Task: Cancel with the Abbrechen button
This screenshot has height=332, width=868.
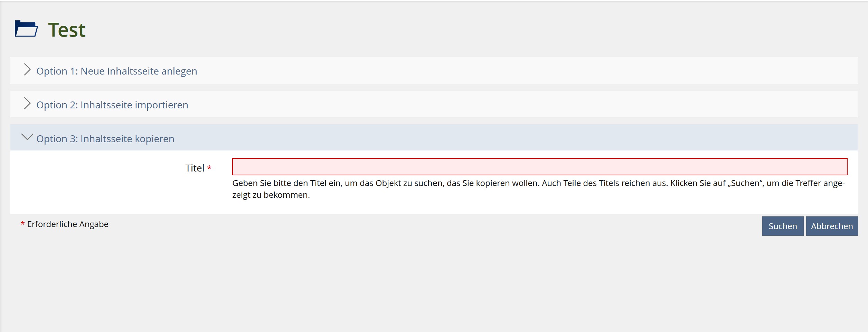Action: [832, 226]
